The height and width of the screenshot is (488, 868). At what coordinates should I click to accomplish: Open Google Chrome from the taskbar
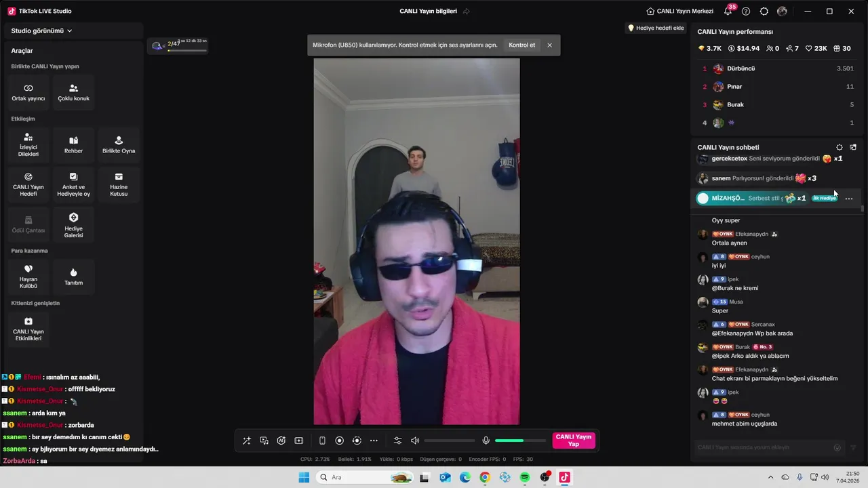485,477
